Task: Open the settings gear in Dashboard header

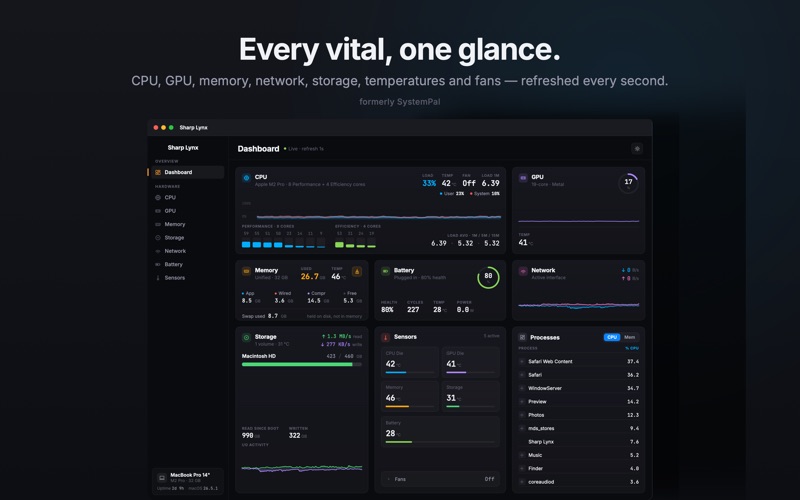Action: click(637, 148)
